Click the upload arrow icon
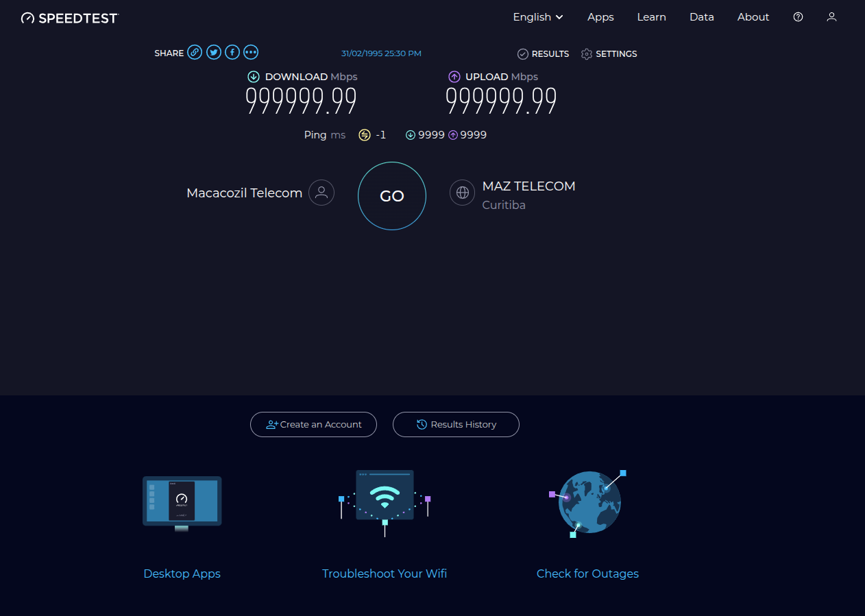The height and width of the screenshot is (616, 865). click(x=454, y=77)
